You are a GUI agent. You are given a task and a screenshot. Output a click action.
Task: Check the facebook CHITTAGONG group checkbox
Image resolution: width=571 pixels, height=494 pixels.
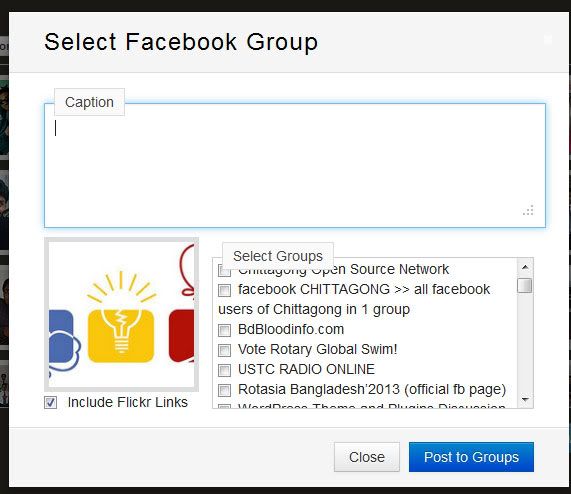coord(224,291)
